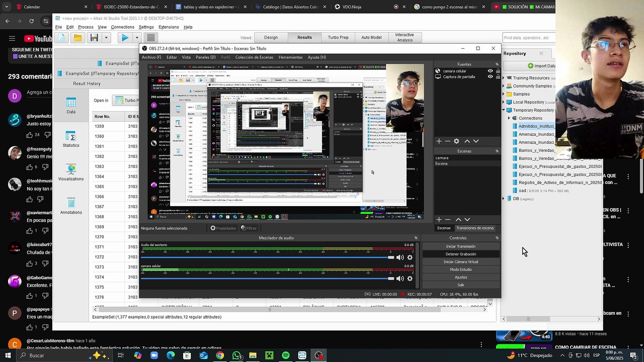Screen dimensions: 644x362
Task: Open OBS Studio taskbar icon
Action: 318,355
